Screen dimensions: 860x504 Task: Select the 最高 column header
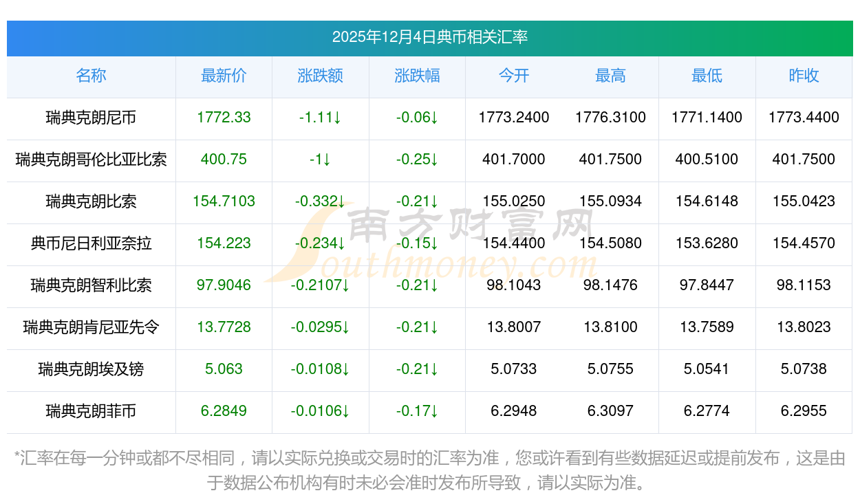coord(610,76)
